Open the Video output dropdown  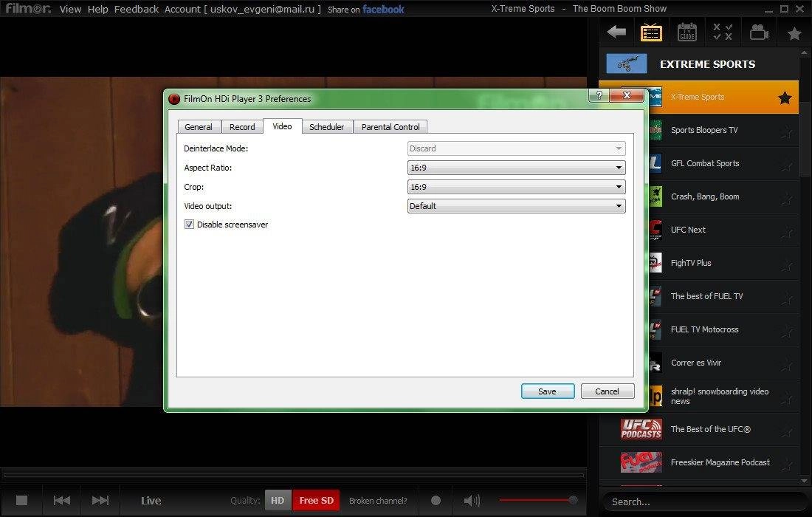516,206
